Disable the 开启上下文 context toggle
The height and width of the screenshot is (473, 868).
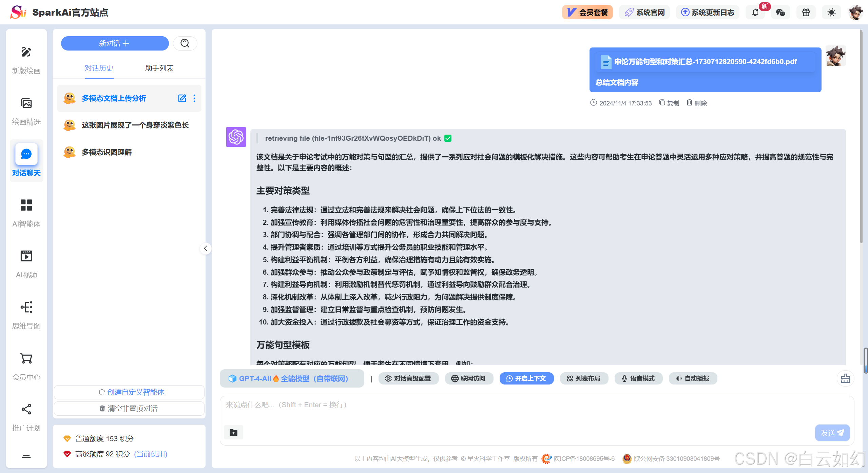pos(526,378)
